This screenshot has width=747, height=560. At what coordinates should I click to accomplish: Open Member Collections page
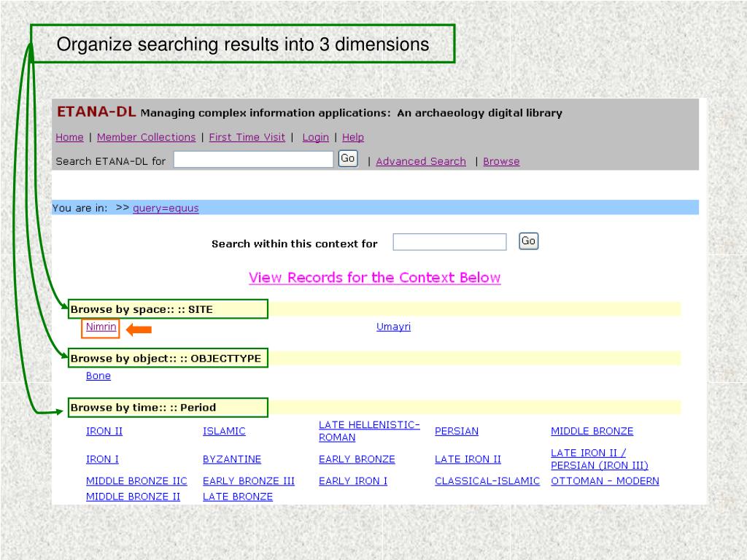tap(146, 138)
